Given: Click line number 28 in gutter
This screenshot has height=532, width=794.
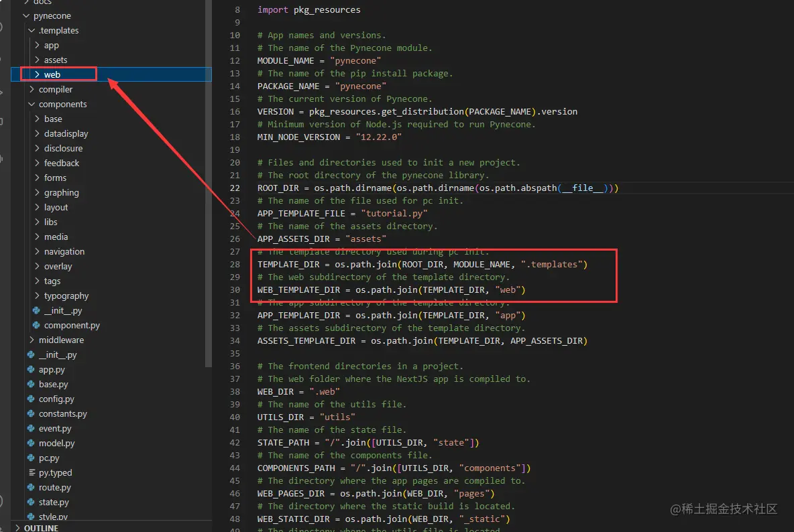Looking at the screenshot, I should pos(235,264).
